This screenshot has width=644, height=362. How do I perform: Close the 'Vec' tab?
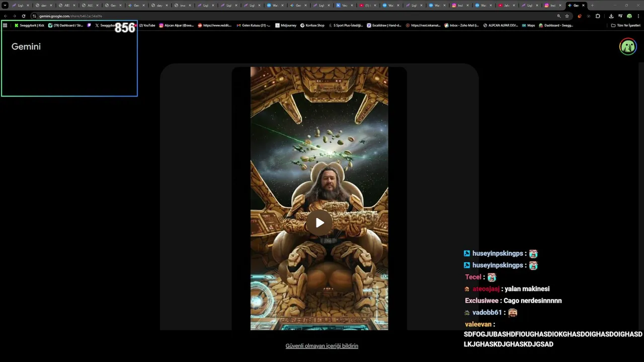tap(352, 6)
